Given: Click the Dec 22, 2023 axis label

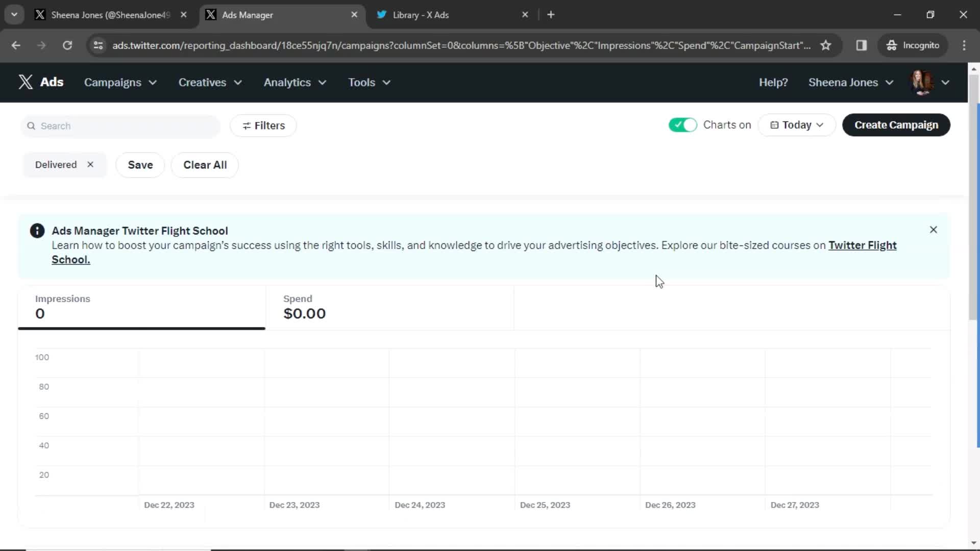Looking at the screenshot, I should click(169, 505).
